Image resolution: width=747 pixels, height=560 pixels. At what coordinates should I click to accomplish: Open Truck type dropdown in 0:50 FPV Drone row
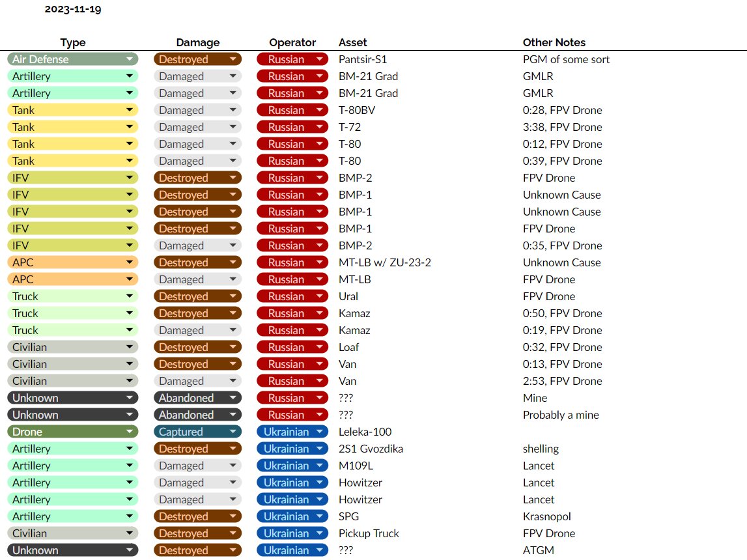[x=72, y=313]
